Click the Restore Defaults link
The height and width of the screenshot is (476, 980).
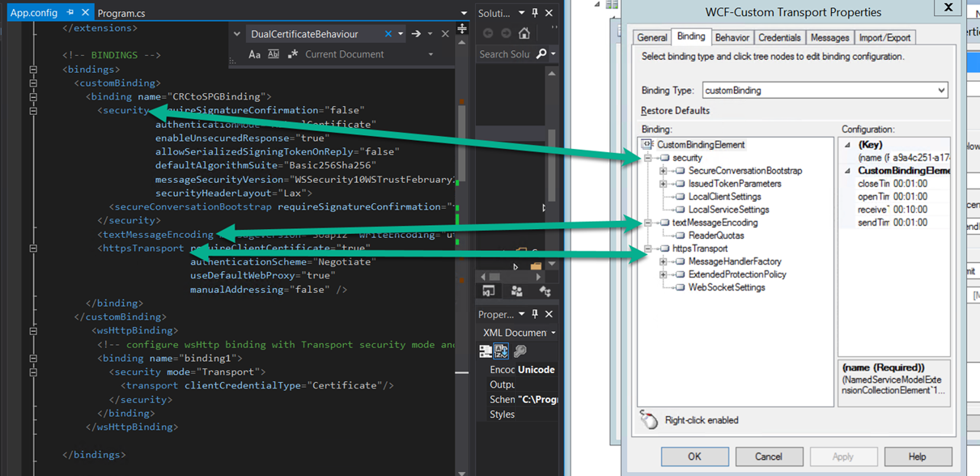[675, 111]
